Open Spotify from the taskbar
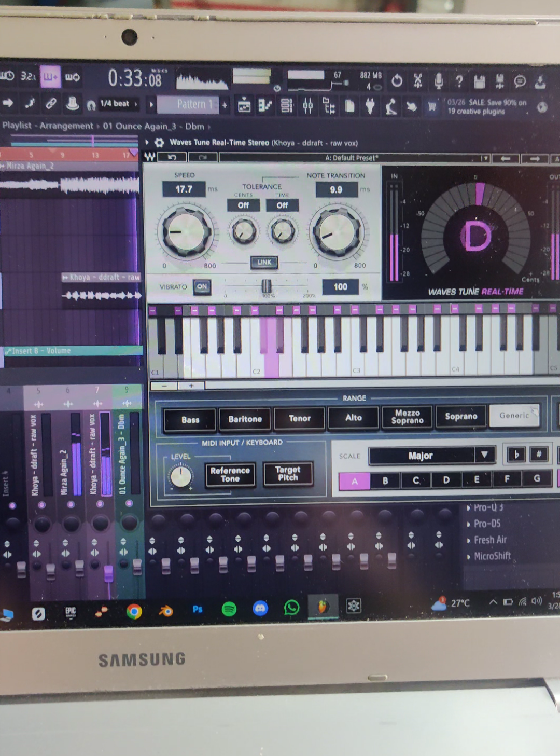Viewport: 560px width, 756px height. (x=229, y=609)
